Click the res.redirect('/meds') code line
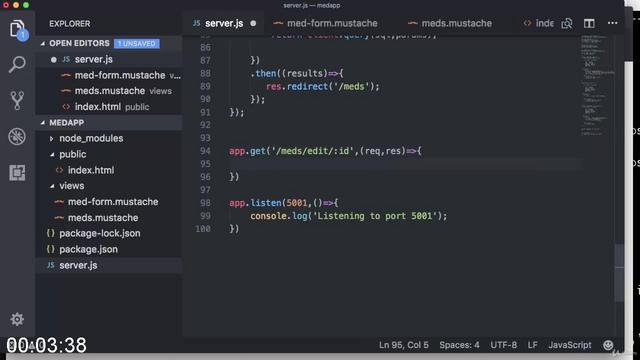The width and height of the screenshot is (640, 360). point(322,87)
